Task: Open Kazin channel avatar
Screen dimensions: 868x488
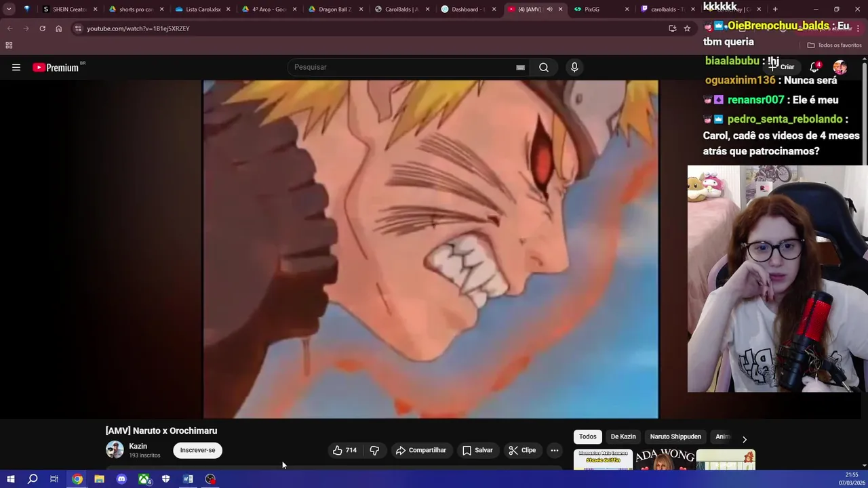Action: pyautogui.click(x=115, y=449)
